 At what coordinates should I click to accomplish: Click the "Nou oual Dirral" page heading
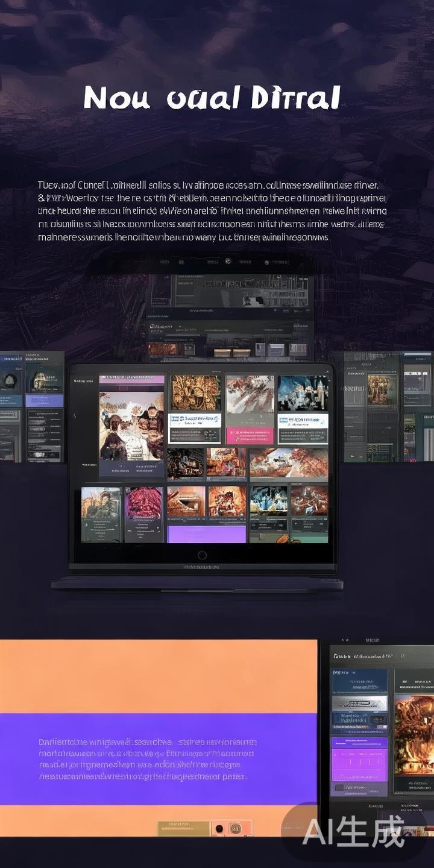point(212,98)
